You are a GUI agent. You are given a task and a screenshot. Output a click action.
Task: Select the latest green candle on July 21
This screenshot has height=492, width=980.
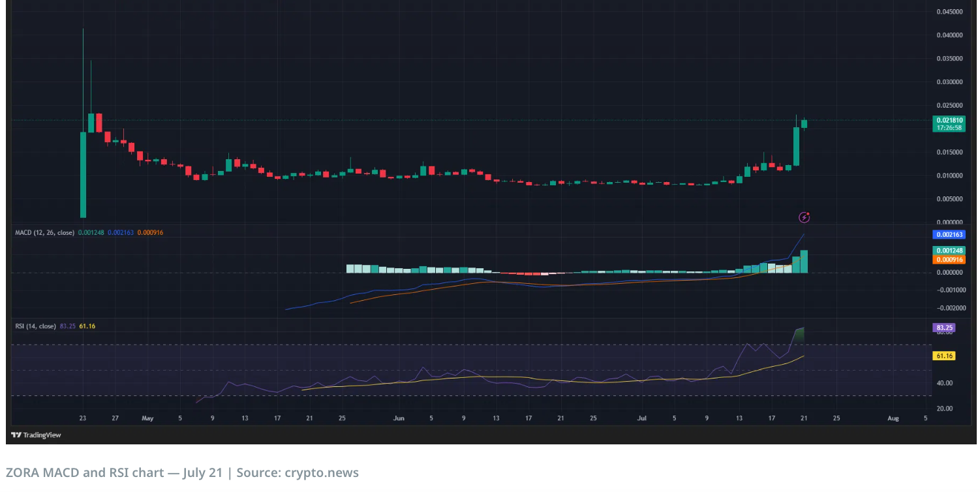(804, 123)
